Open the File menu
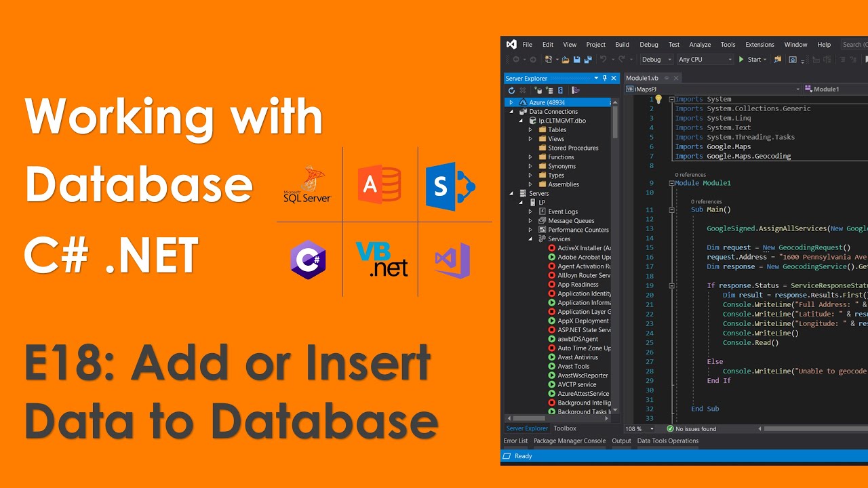 pos(528,45)
